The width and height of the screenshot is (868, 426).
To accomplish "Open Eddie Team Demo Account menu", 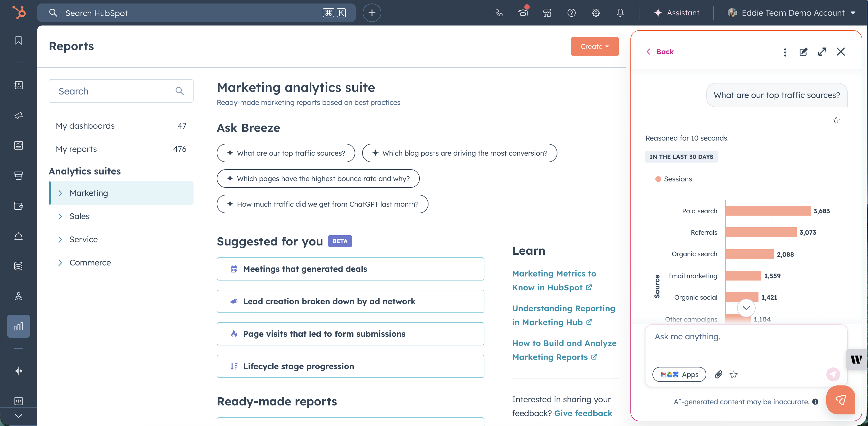I will (x=792, y=13).
